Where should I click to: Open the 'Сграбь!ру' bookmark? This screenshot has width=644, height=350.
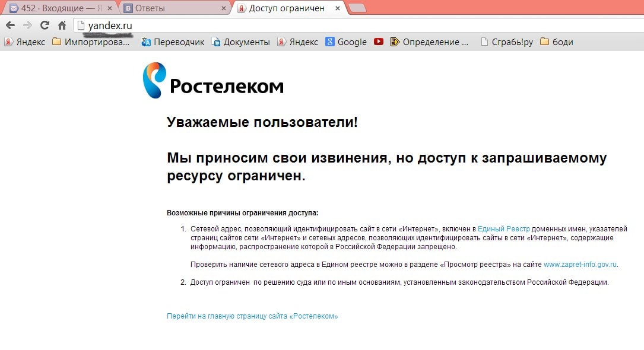(x=507, y=42)
